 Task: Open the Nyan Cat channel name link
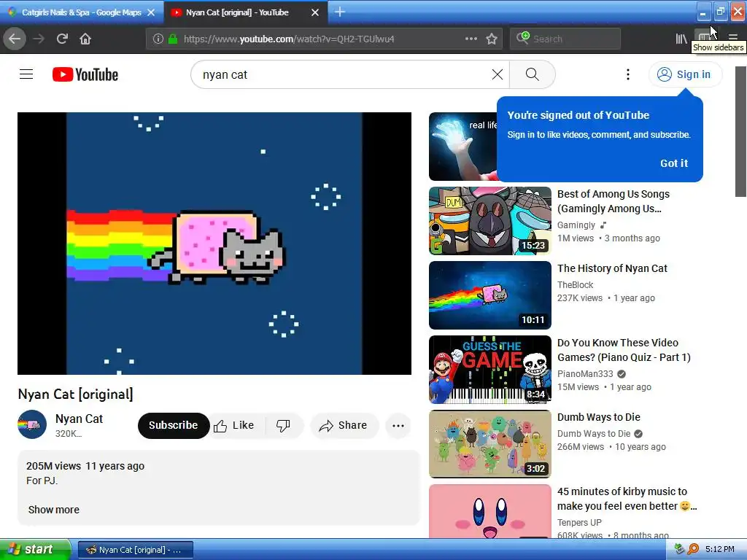point(79,419)
